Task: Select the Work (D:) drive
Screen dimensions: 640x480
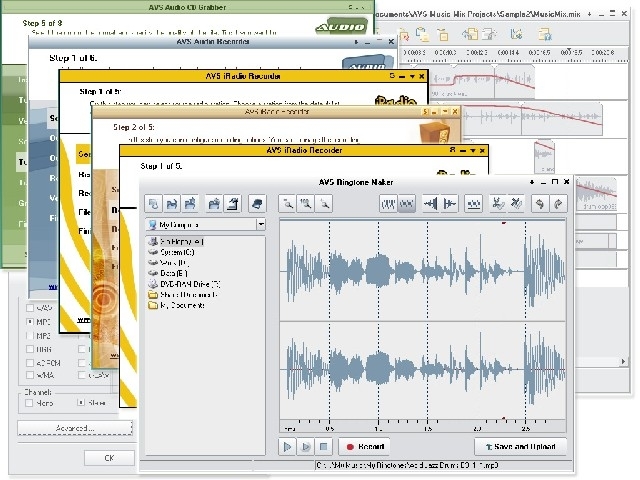Action: [x=169, y=263]
